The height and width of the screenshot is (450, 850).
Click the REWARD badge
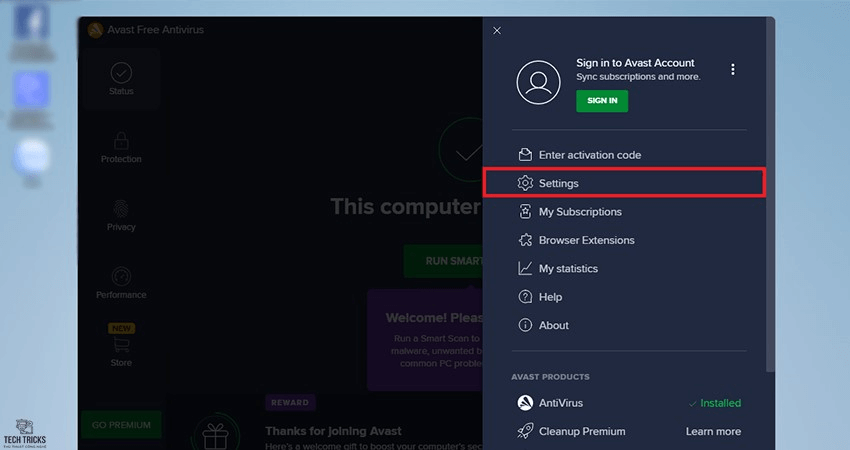(290, 403)
